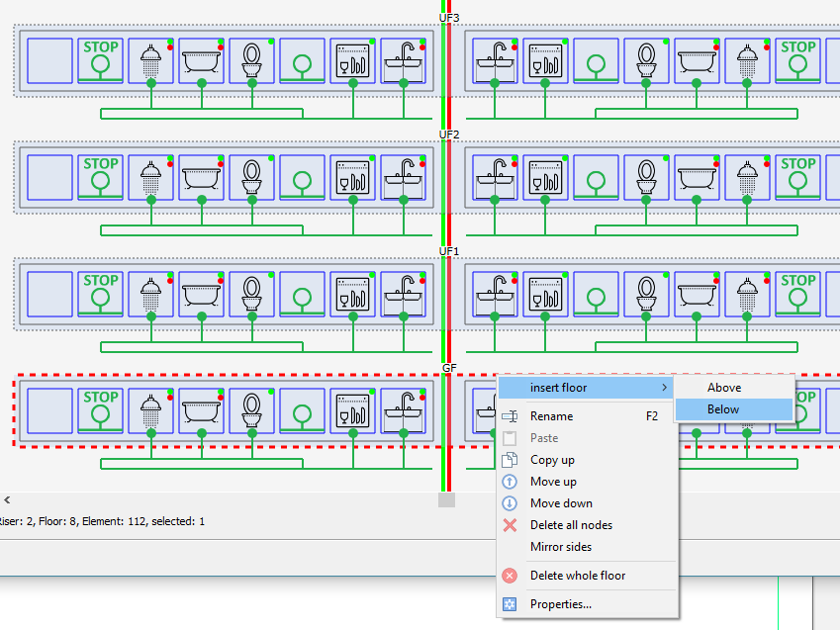Click the horizontal scrollbar left arrow
840x630 pixels.
click(x=7, y=499)
